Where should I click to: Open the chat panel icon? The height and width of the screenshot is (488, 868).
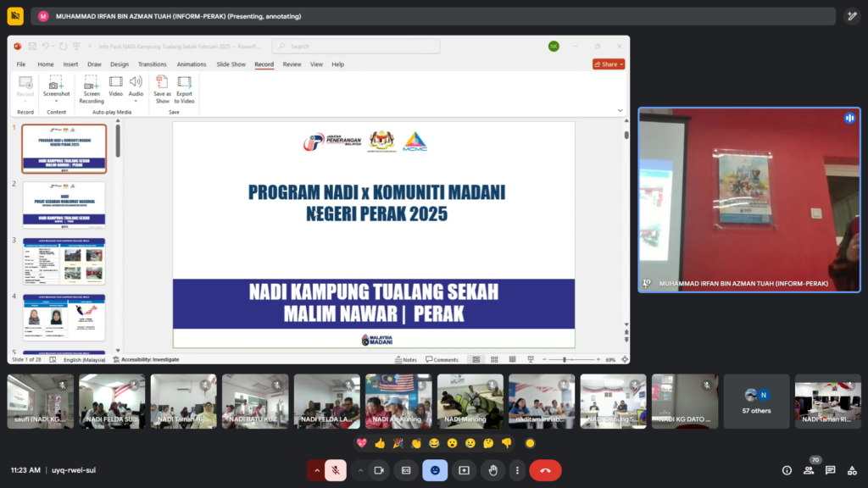pos(831,470)
